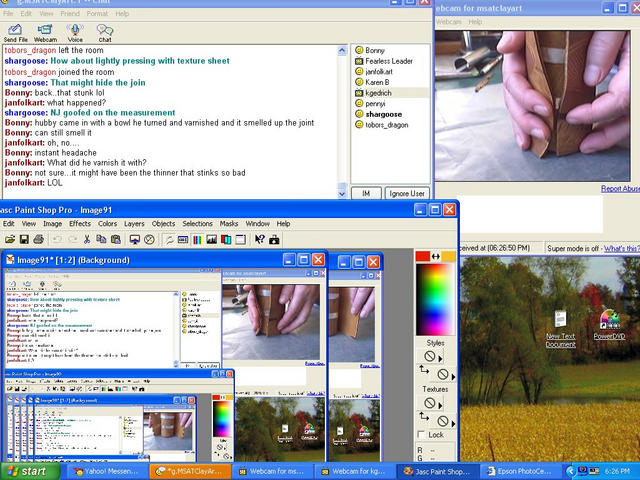Click Redo arrow in Paint Shop Pro toolbar
640x480 pixels.
coord(72,240)
